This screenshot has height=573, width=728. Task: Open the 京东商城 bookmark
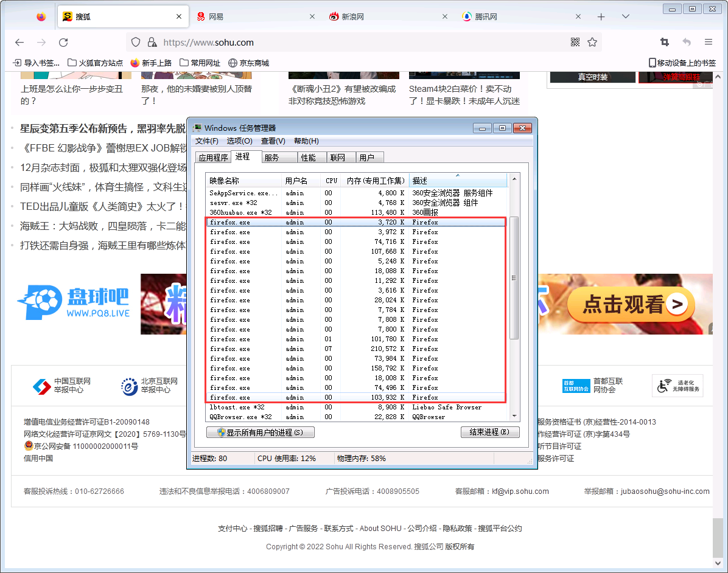[248, 63]
